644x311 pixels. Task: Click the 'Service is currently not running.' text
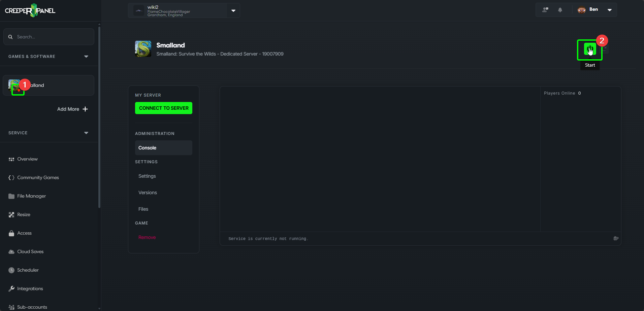[268, 239]
